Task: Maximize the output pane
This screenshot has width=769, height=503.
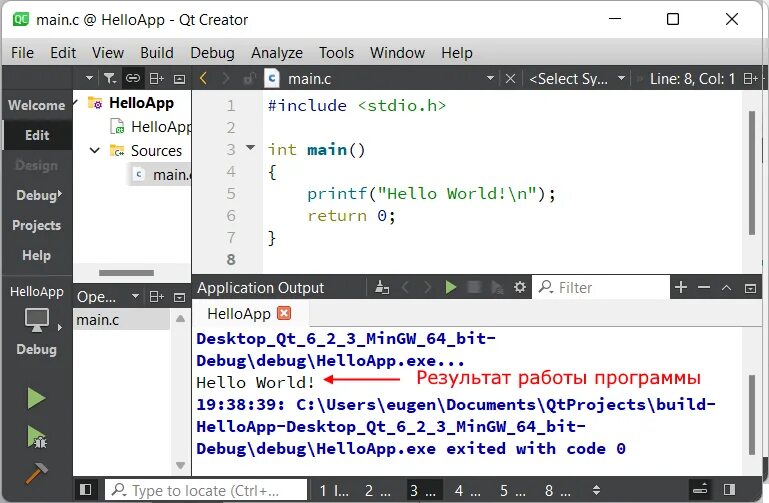Action: [x=726, y=288]
